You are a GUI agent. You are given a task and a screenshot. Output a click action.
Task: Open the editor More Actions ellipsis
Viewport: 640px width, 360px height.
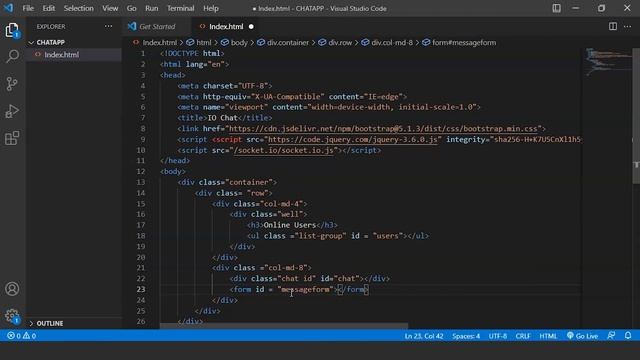(x=627, y=27)
